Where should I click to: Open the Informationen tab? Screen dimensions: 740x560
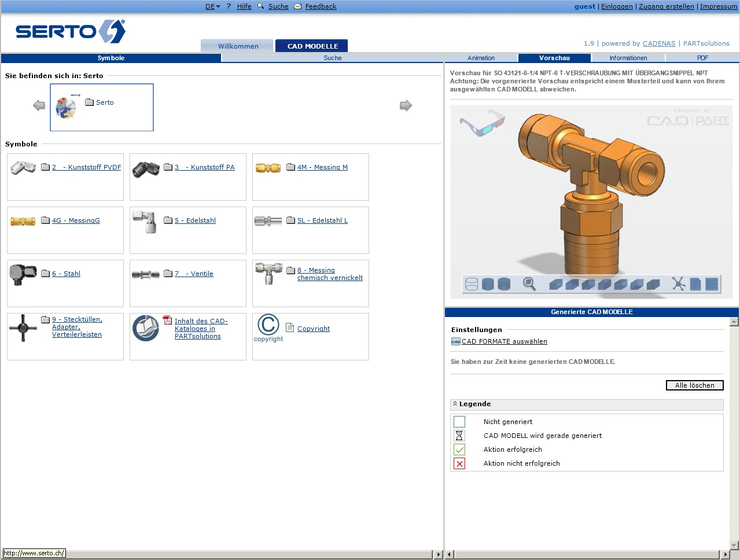click(628, 58)
